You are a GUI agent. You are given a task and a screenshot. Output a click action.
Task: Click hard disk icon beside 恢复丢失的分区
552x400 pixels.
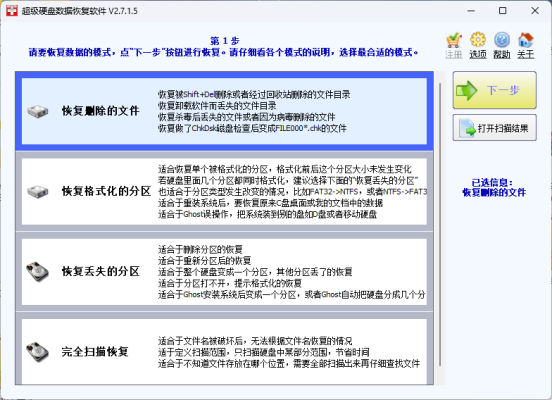(x=38, y=271)
